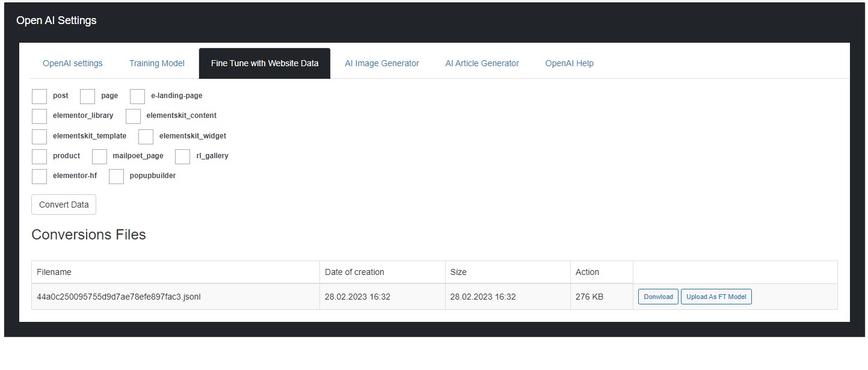Check the elementor_library checkbox

39,116
